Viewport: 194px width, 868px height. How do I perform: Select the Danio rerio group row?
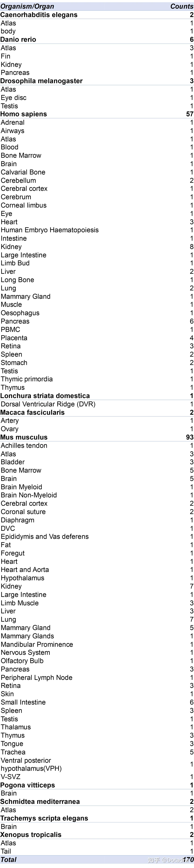[18, 39]
